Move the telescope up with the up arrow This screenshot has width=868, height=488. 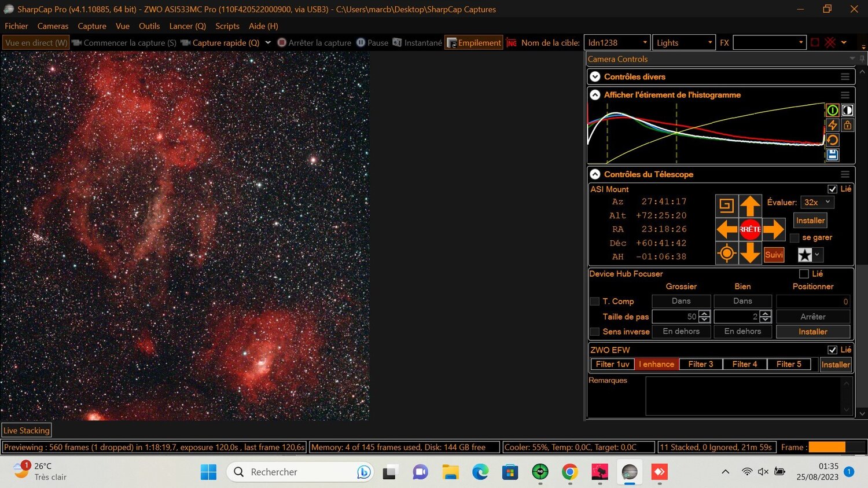750,206
